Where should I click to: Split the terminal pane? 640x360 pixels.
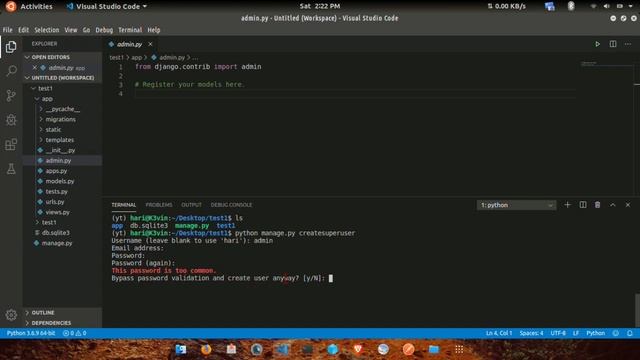(583, 205)
